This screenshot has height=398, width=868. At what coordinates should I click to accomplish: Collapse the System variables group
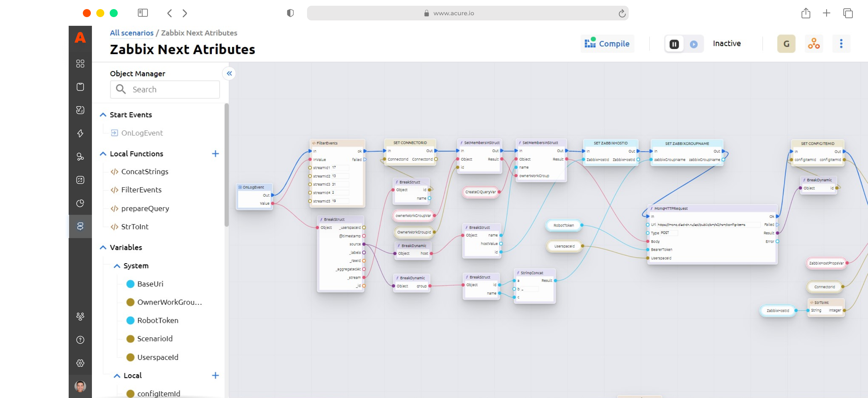[x=117, y=266]
